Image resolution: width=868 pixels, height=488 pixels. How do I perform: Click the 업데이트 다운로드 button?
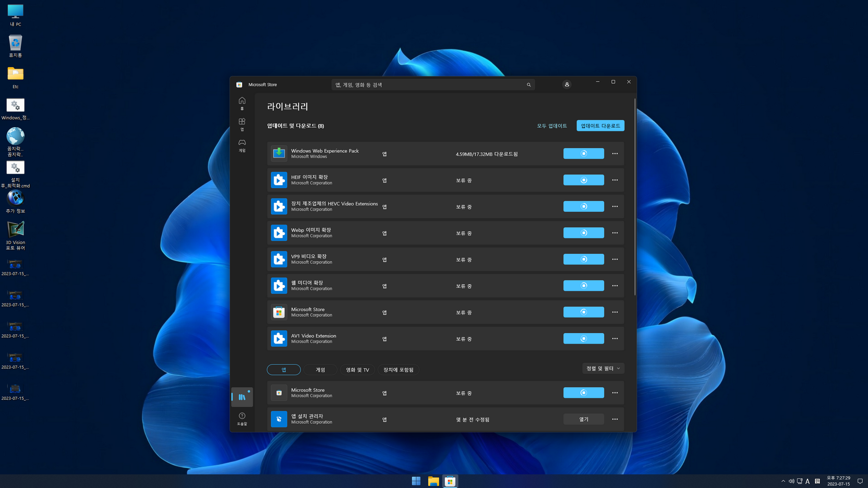600,126
